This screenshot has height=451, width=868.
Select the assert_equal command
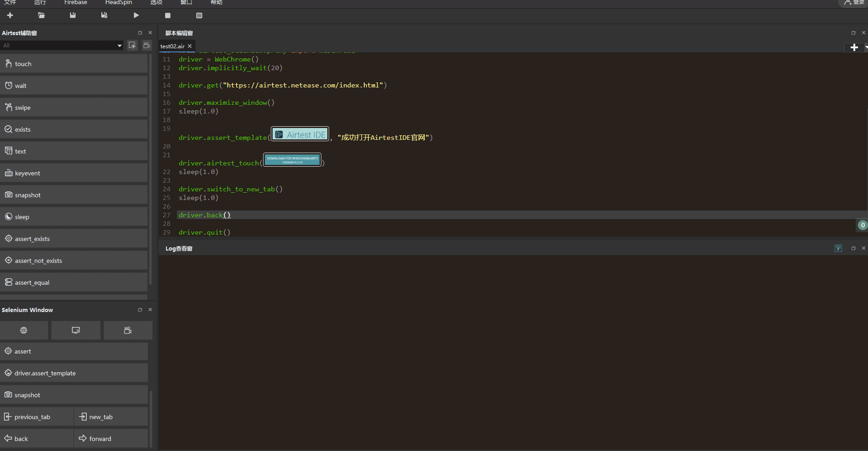tap(74, 282)
